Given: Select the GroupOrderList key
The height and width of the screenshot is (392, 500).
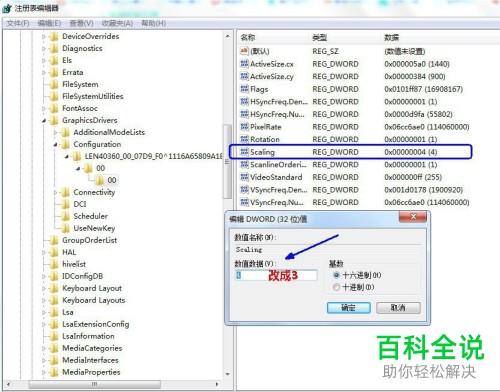Looking at the screenshot, I should [x=90, y=240].
